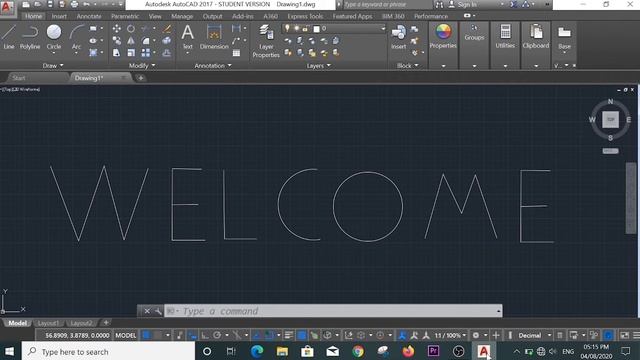
Task: Click the Rotate tool icon
Action: tap(131, 29)
